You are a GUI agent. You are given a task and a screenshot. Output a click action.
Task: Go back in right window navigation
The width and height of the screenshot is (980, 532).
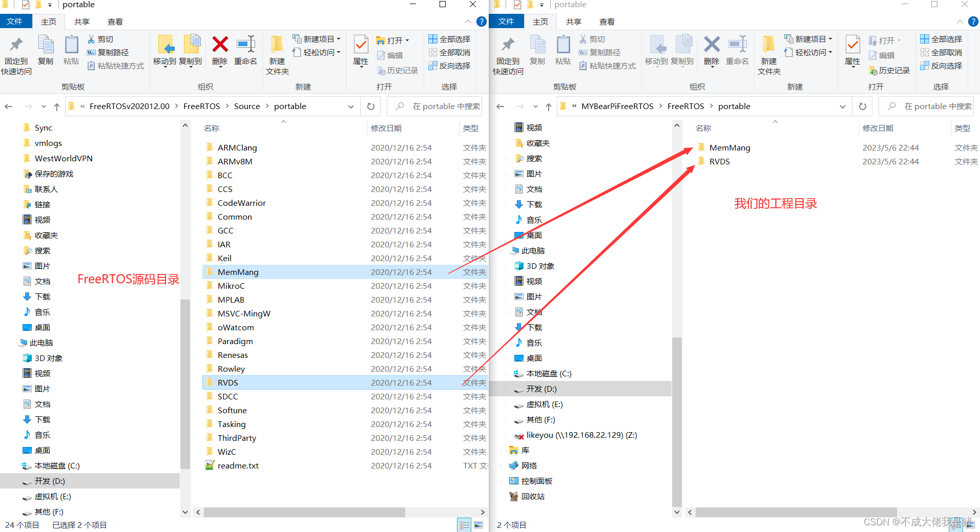[501, 107]
